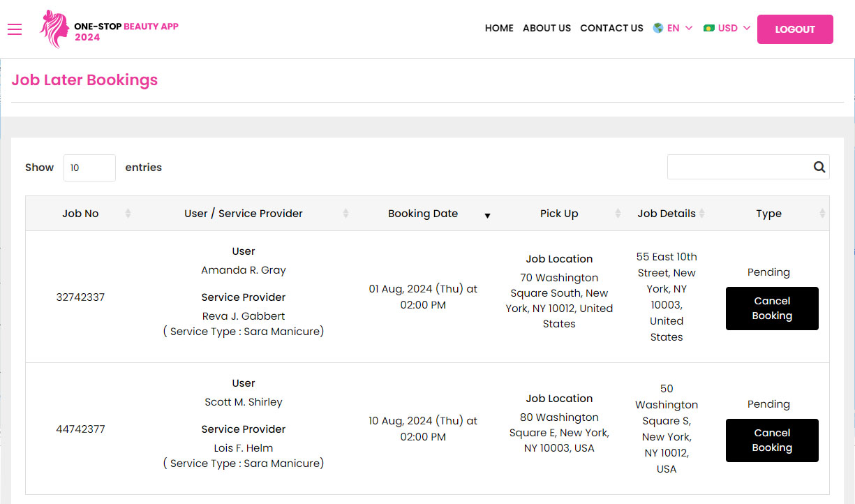Click the 50 Washington Square S details

click(x=667, y=429)
